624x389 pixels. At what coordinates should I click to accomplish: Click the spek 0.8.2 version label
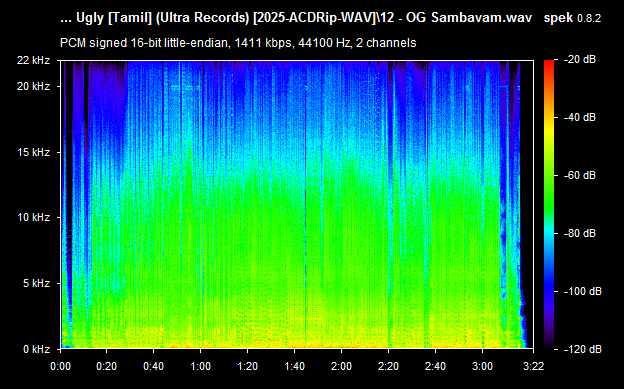click(572, 18)
